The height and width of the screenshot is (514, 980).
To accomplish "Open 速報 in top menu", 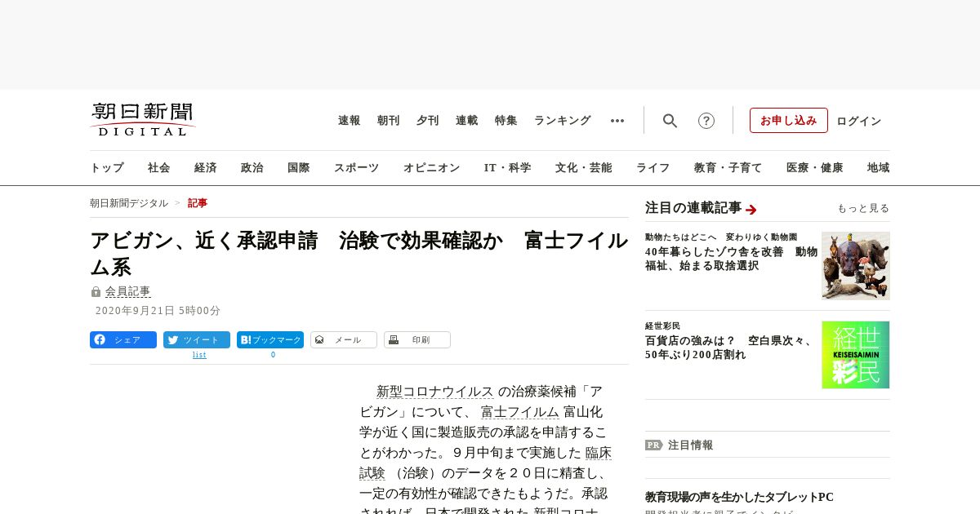I will 350,121.
